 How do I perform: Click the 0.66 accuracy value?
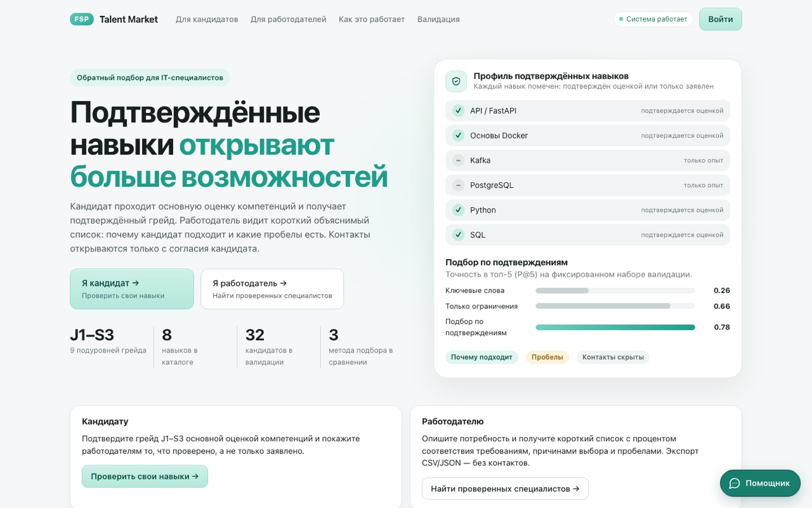[722, 306]
